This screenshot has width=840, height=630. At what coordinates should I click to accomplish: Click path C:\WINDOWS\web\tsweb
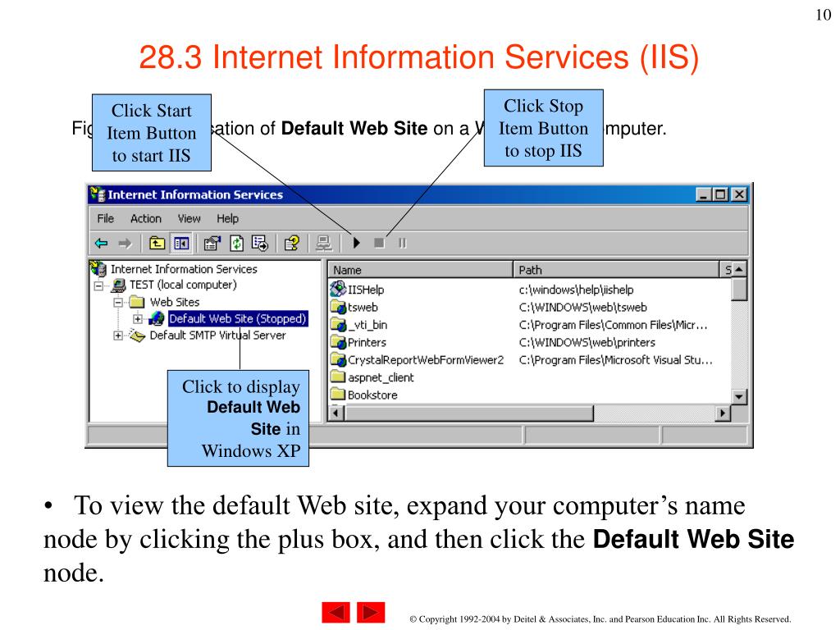583,308
